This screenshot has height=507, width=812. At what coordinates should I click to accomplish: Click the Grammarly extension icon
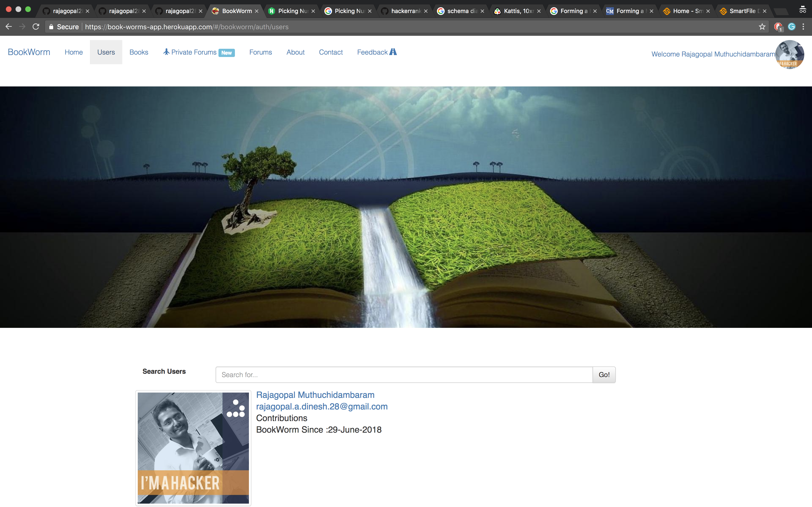point(791,27)
